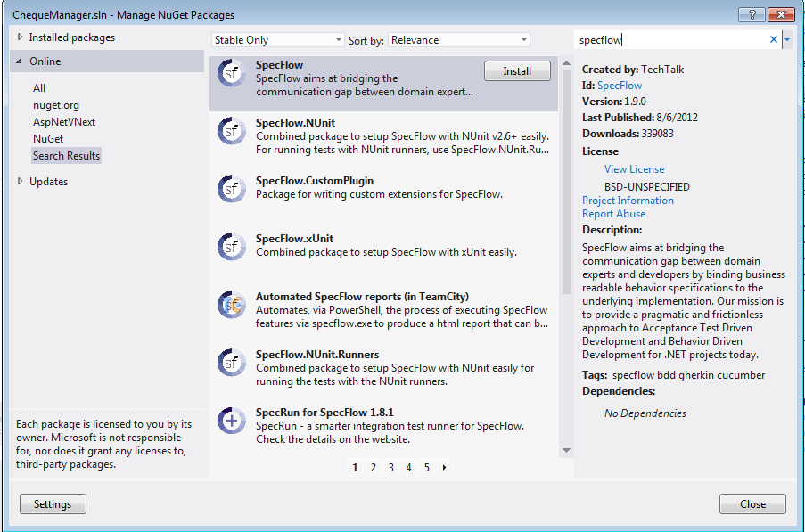
Task: Click the package list vertical scrollbar thumb
Action: pos(567,182)
